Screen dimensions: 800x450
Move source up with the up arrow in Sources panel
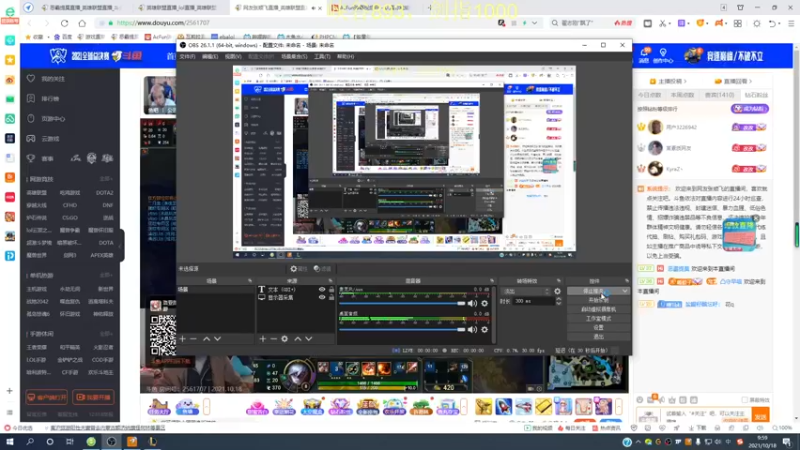(298, 339)
